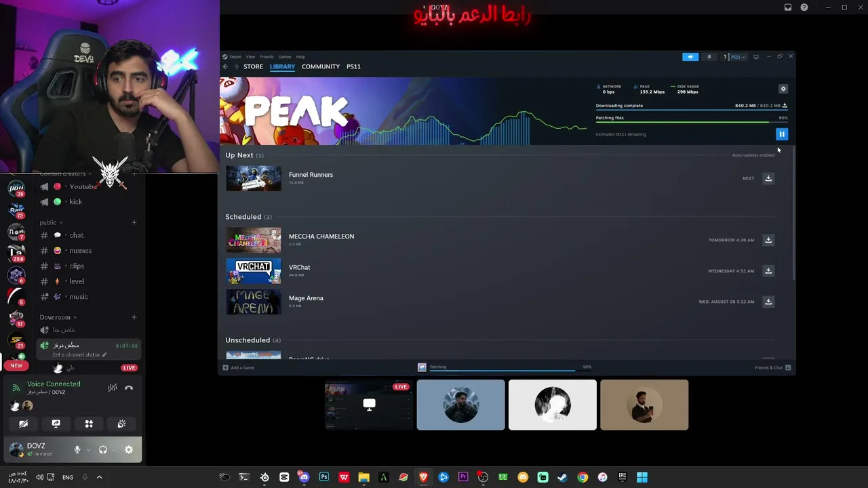This screenshot has width=868, height=488.
Task: Open the VRChat game thumbnail
Action: pyautogui.click(x=254, y=270)
